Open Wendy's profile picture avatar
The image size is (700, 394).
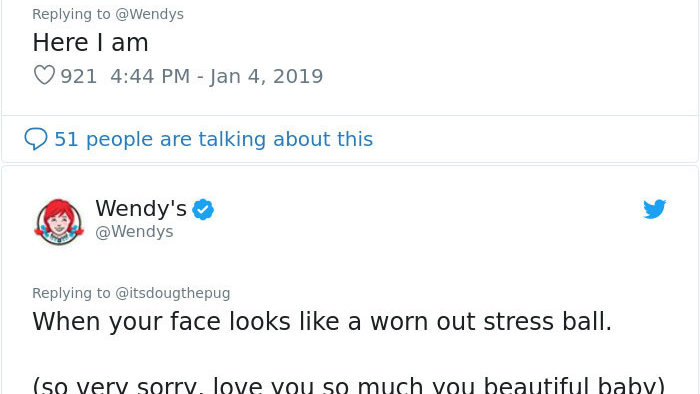coord(59,222)
